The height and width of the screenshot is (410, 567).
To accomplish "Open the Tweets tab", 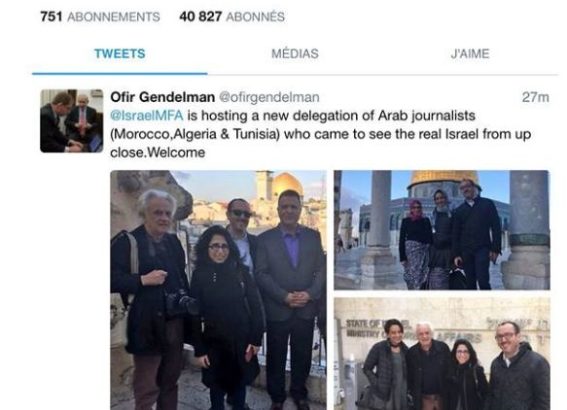I will pos(120,54).
